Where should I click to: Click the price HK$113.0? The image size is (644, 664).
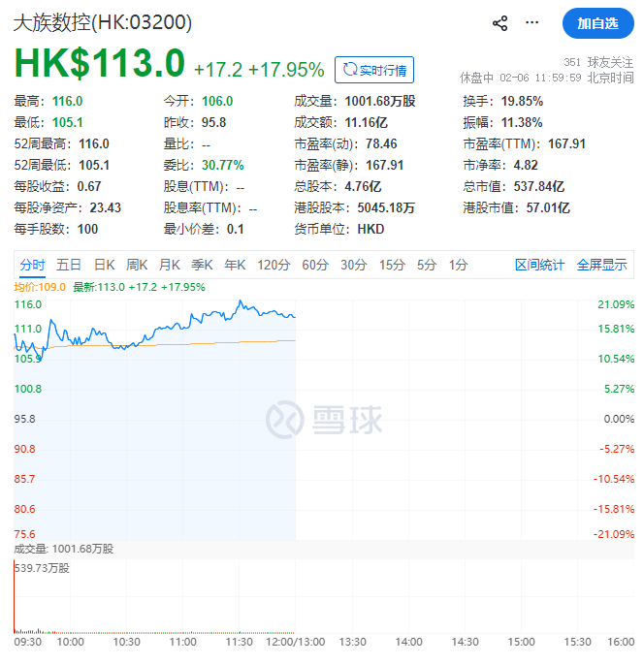coord(100,63)
